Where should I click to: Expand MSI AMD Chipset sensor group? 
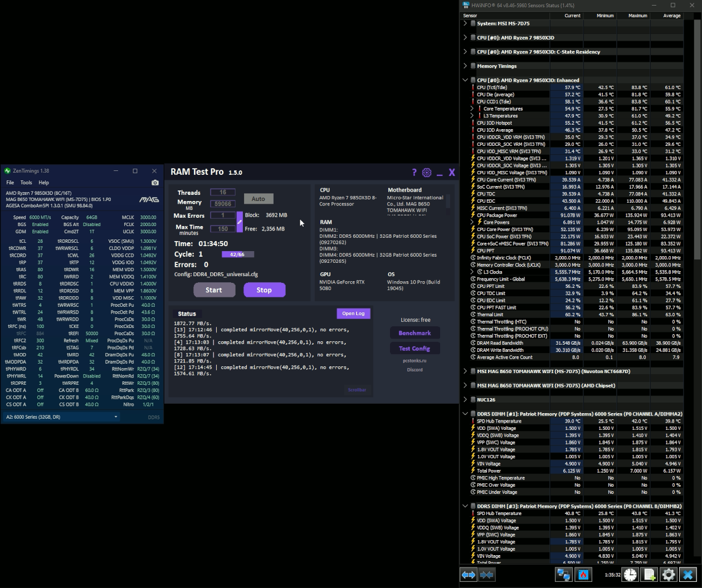[x=465, y=385]
